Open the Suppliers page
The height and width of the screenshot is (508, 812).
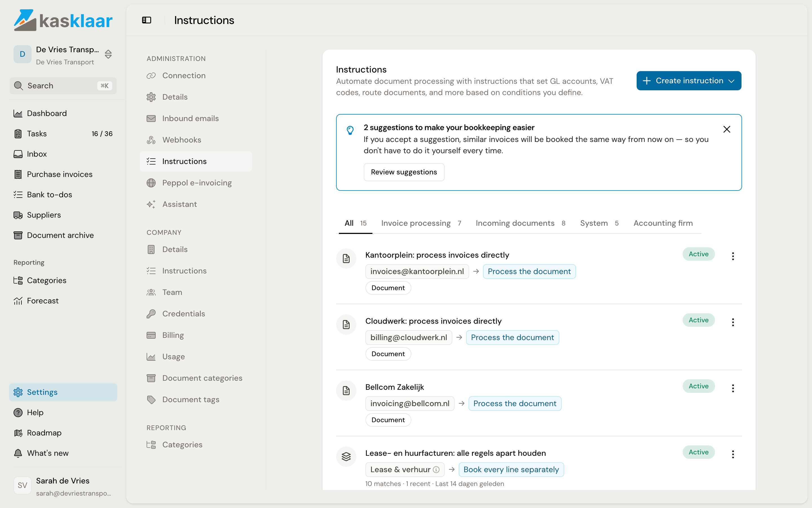[63, 215]
